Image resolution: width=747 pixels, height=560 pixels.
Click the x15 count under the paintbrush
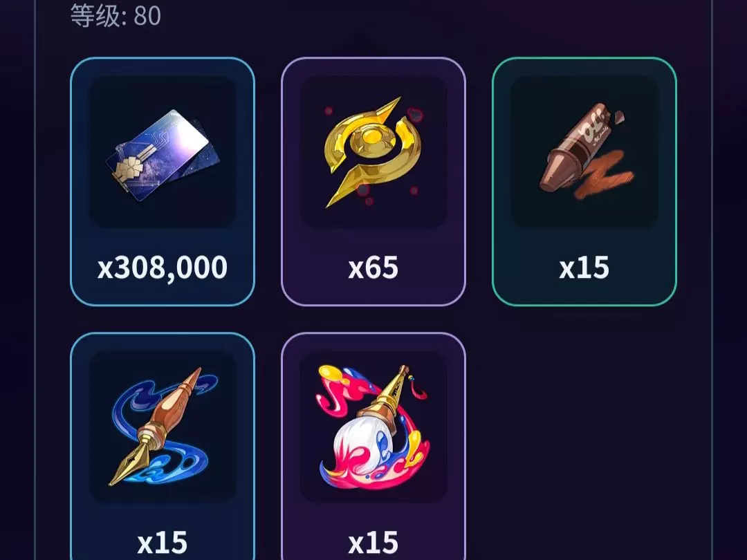[373, 543]
